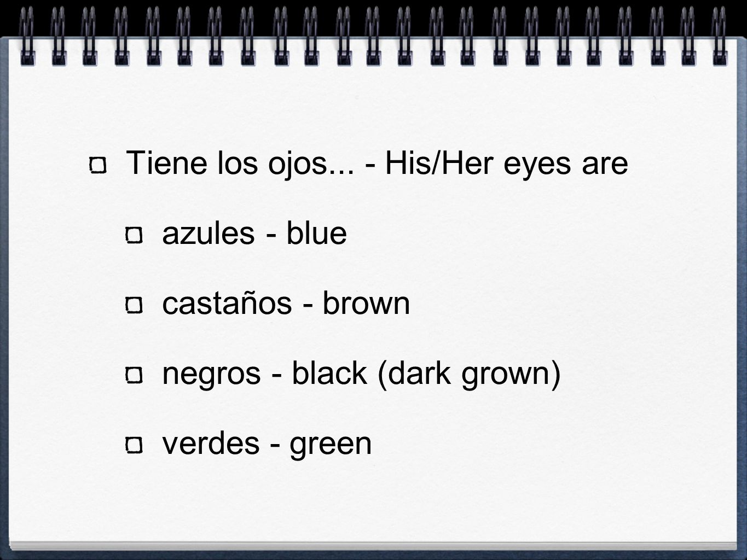Click the phrase His/Her eyes are
The height and width of the screenshot is (560, 747).
[507, 164]
